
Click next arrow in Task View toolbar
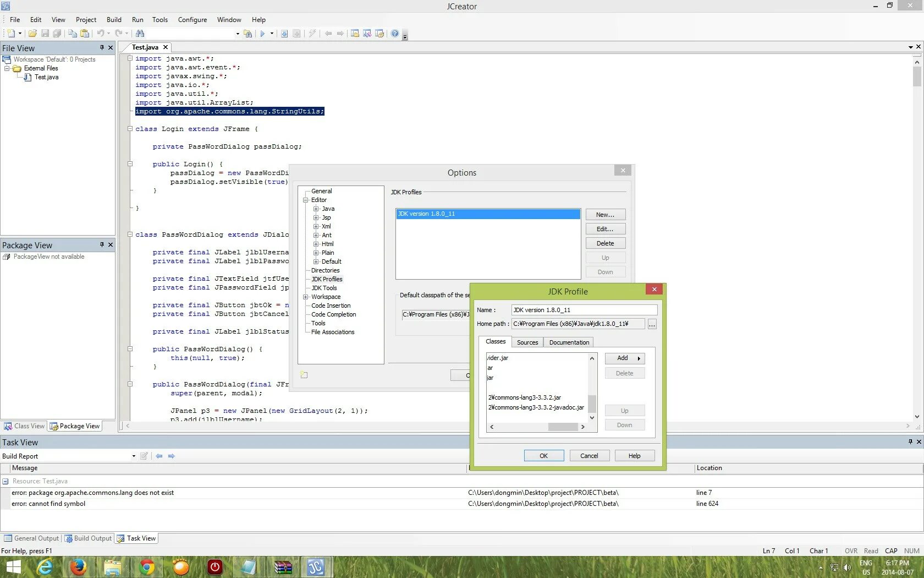pyautogui.click(x=171, y=456)
